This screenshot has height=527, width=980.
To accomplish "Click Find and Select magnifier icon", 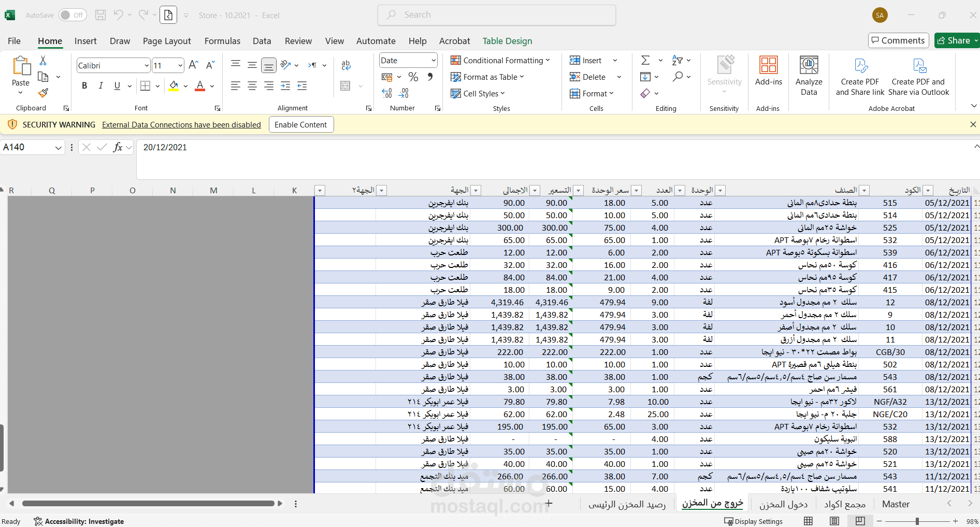I will pos(678,77).
